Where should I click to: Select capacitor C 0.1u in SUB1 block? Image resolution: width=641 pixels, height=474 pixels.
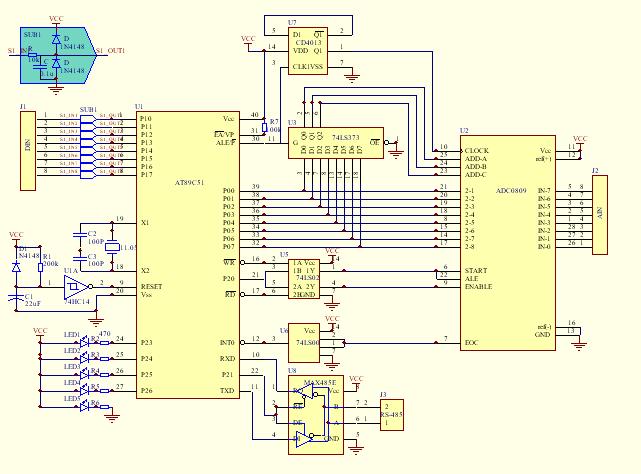(40, 68)
